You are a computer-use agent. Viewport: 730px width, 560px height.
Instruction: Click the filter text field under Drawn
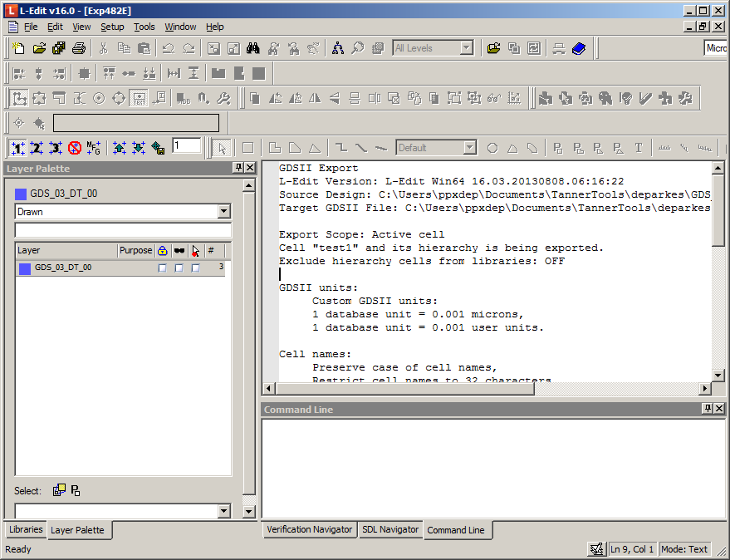pyautogui.click(x=123, y=230)
